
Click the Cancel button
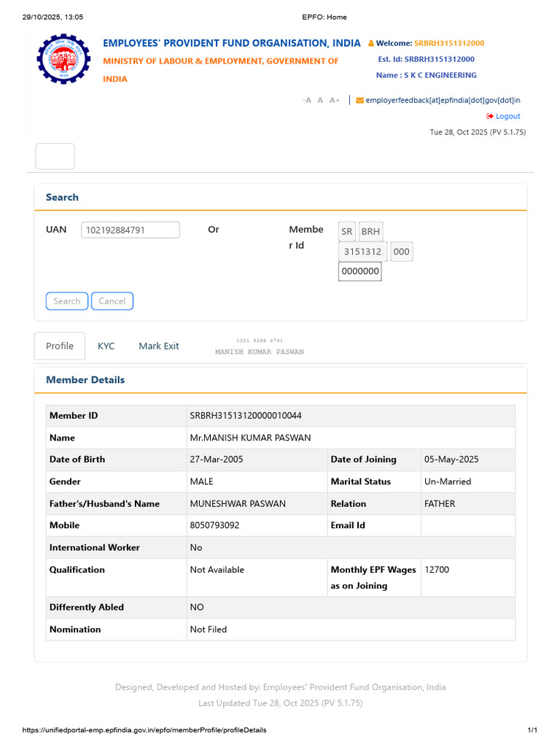coord(112,301)
